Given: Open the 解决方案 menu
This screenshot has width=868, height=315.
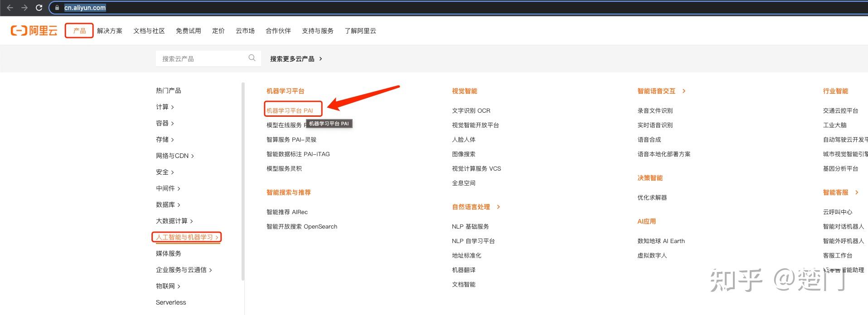Looking at the screenshot, I should (x=110, y=31).
